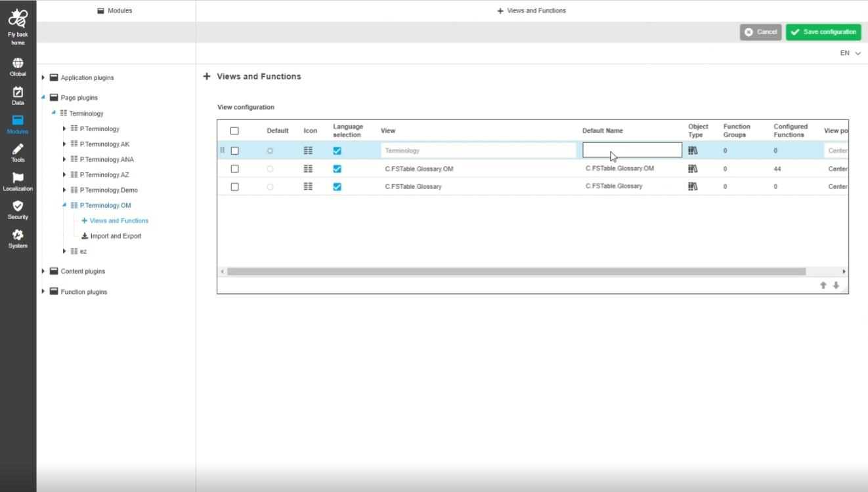Toggle the select-all checkbox in table header

click(x=234, y=131)
